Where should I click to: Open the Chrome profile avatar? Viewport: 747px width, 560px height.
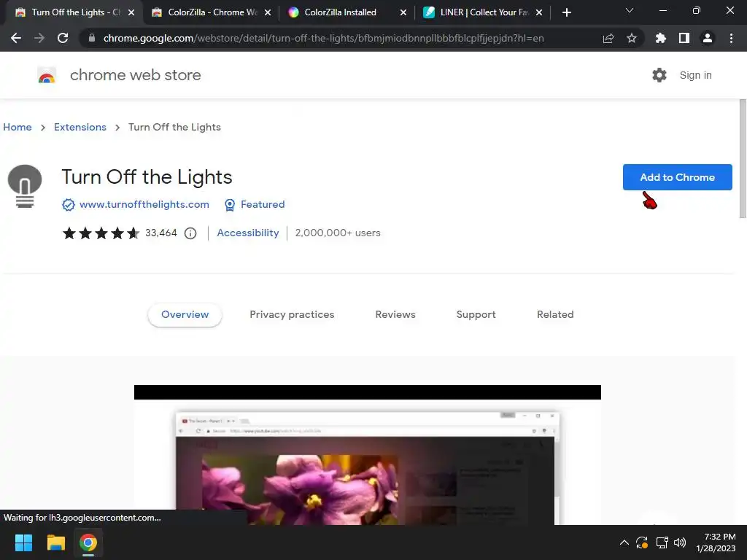tap(708, 38)
